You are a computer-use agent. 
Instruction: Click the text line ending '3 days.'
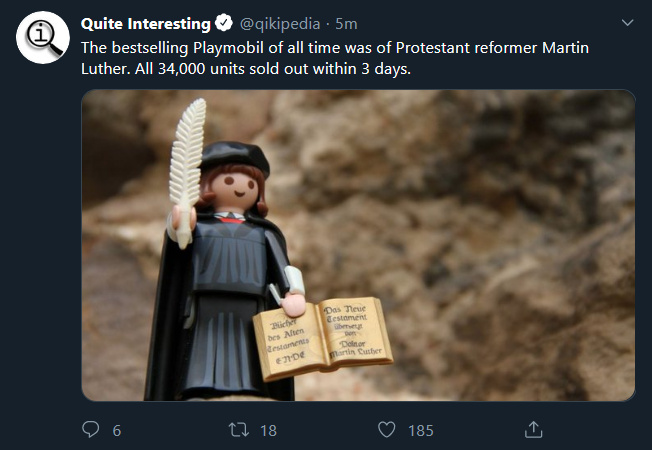tap(246, 69)
